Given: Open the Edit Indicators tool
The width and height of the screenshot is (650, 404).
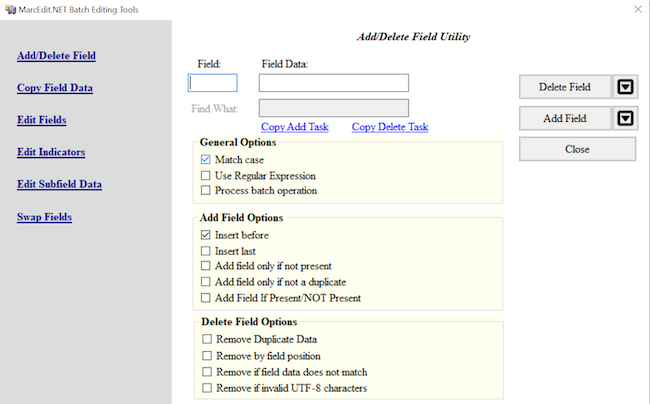Looking at the screenshot, I should pyautogui.click(x=51, y=152).
